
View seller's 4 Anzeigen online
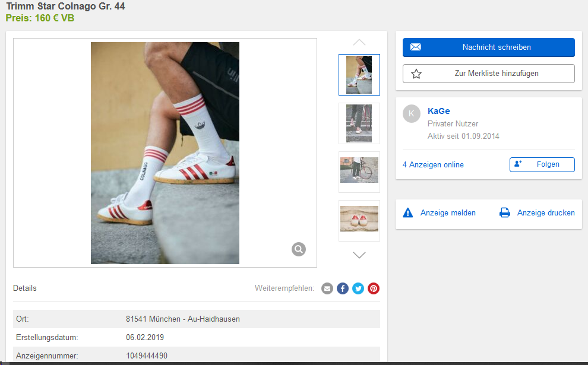click(433, 164)
